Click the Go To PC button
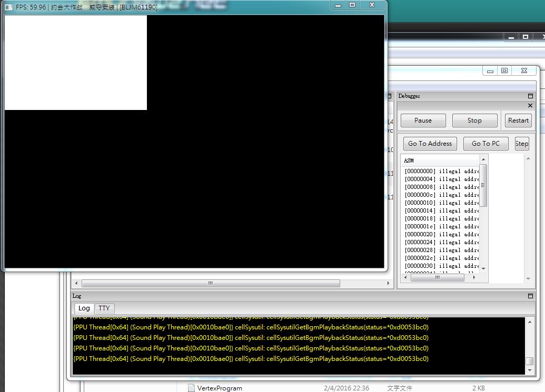This screenshot has width=545, height=392. pyautogui.click(x=485, y=144)
